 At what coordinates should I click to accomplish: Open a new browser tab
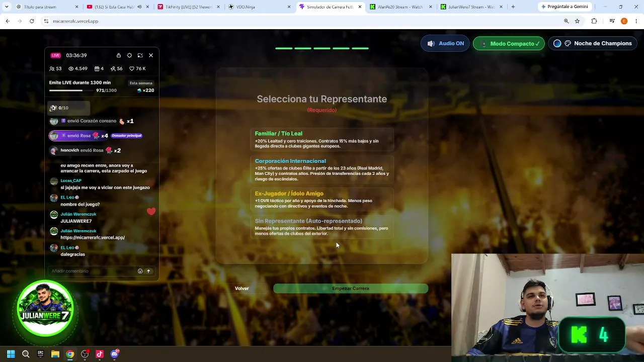click(513, 7)
